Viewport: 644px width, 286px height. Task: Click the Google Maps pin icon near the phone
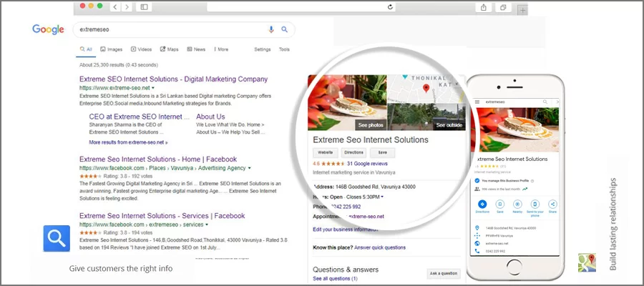pos(587,262)
